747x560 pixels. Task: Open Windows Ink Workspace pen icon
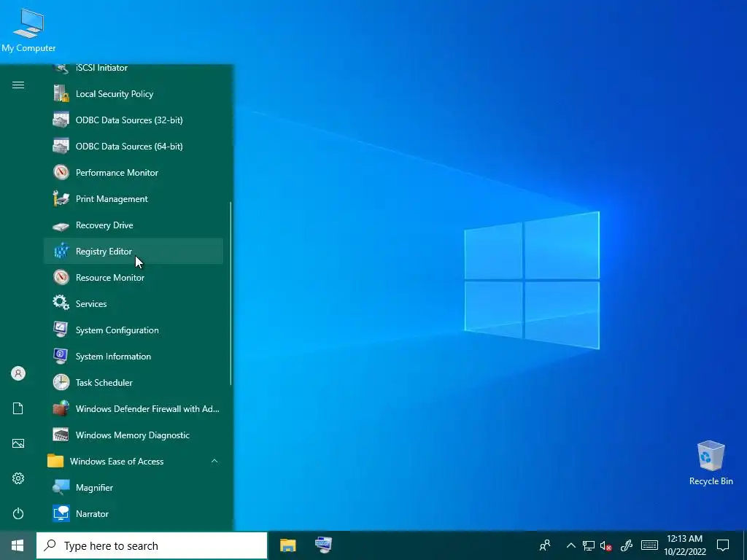point(627,545)
